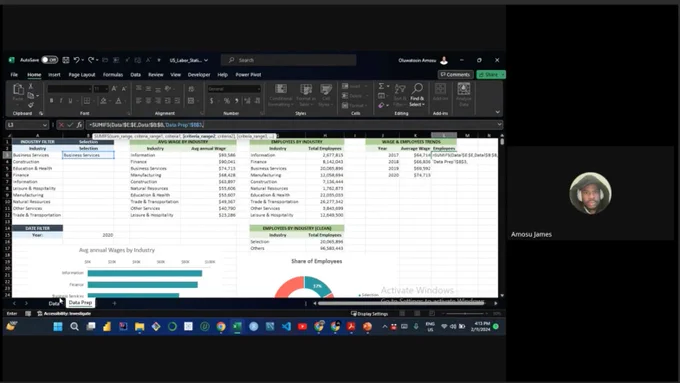This screenshot has height=383, width=680.
Task: Click the Search box in title bar
Action: 288,60
